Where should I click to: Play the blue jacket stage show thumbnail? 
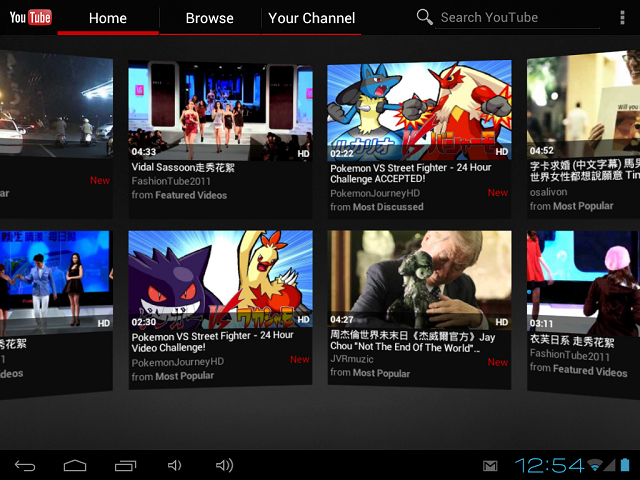tap(56, 282)
